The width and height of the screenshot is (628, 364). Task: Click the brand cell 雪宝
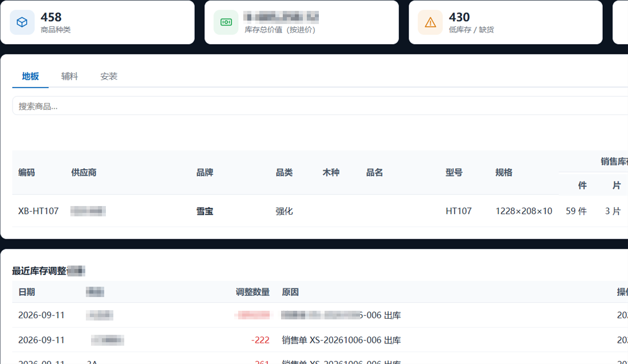(x=205, y=211)
